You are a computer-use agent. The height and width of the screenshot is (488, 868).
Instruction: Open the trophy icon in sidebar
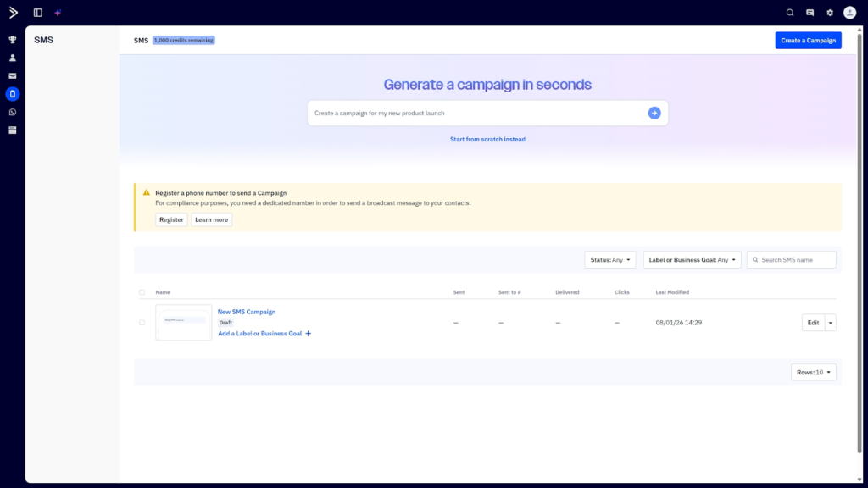pos(13,40)
